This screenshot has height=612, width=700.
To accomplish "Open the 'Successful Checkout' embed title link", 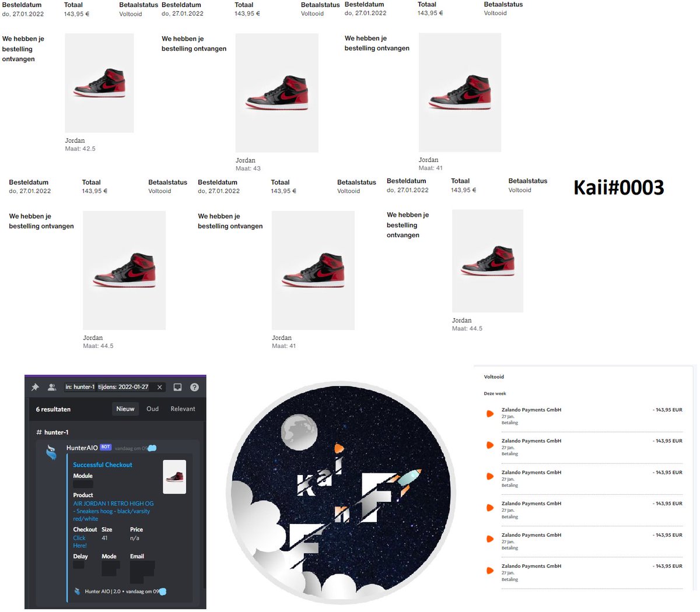I will 103,465.
